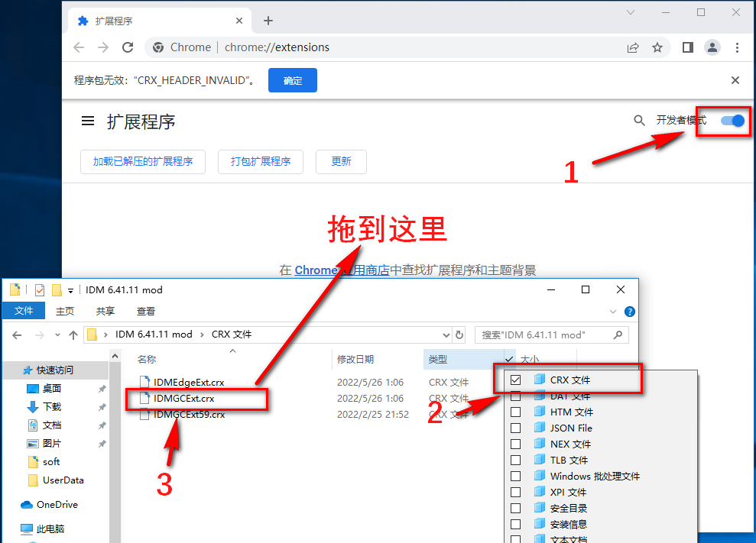This screenshot has width=756, height=543.
Task: Open a new Chrome tab
Action: tap(268, 21)
